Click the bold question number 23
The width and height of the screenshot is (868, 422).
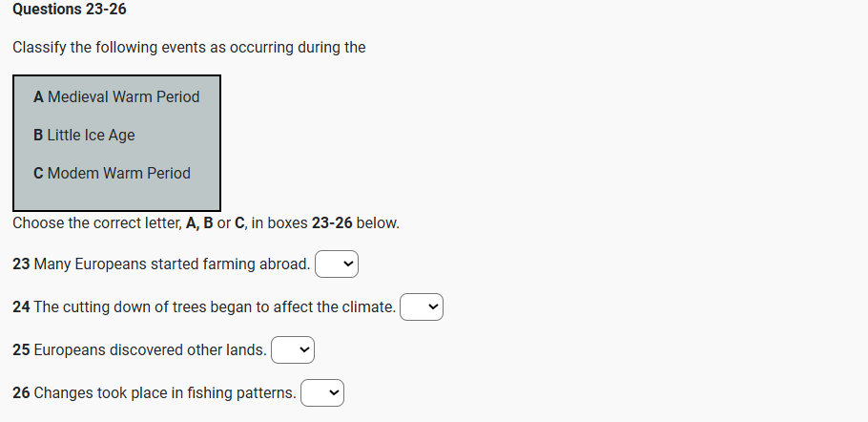pyautogui.click(x=21, y=264)
